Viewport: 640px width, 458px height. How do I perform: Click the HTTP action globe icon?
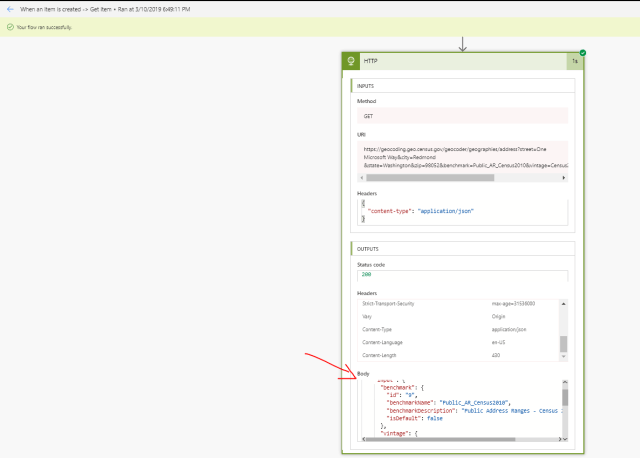point(352,61)
